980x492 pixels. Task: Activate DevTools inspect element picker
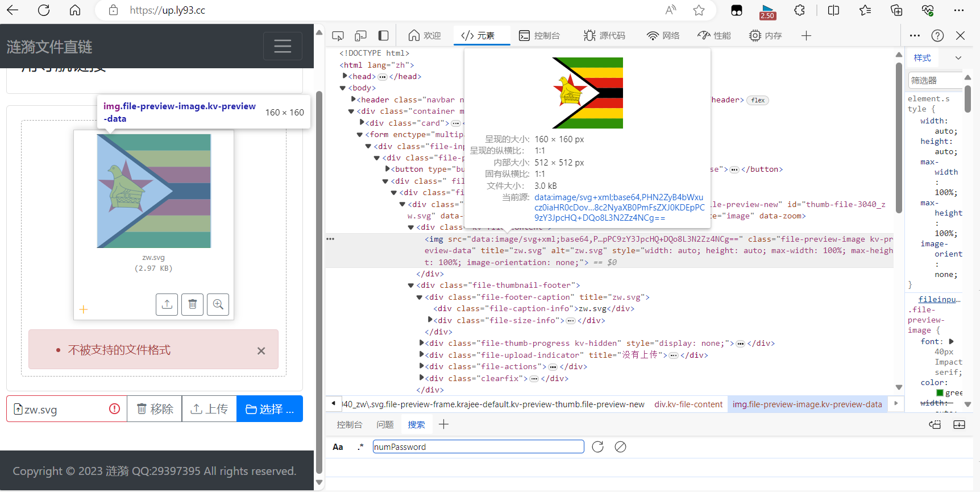338,36
